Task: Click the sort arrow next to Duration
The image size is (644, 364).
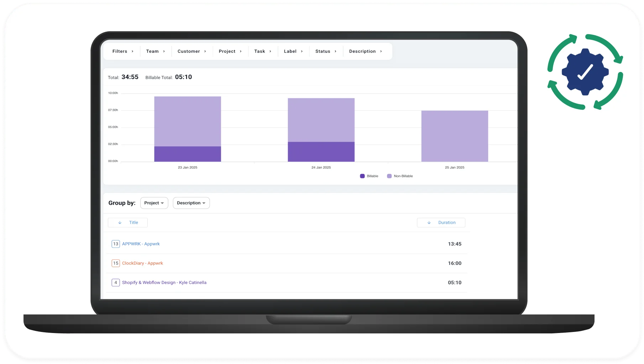Action: pyautogui.click(x=429, y=223)
